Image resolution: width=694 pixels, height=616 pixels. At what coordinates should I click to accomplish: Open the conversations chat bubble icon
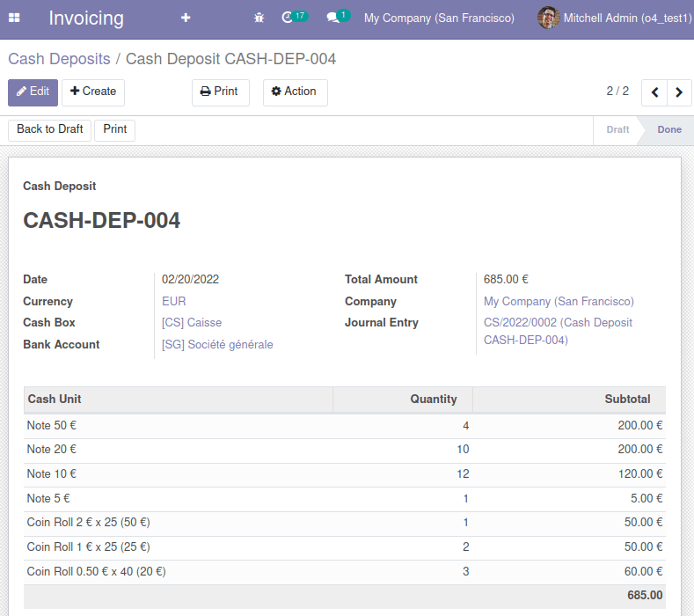[x=333, y=18]
